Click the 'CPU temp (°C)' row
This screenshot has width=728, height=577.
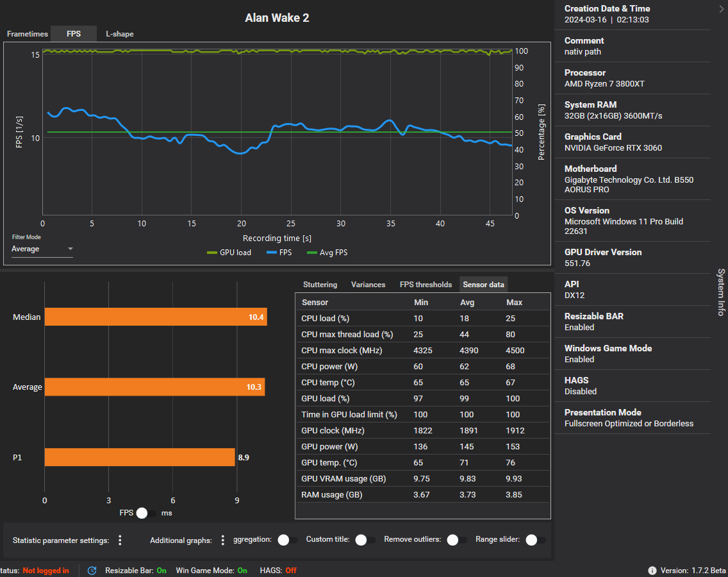[x=422, y=382]
